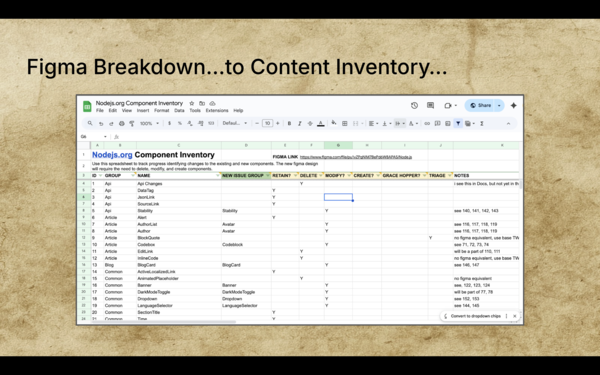Open the Default font dropdown
This screenshot has width=600, height=375.
tap(235, 123)
